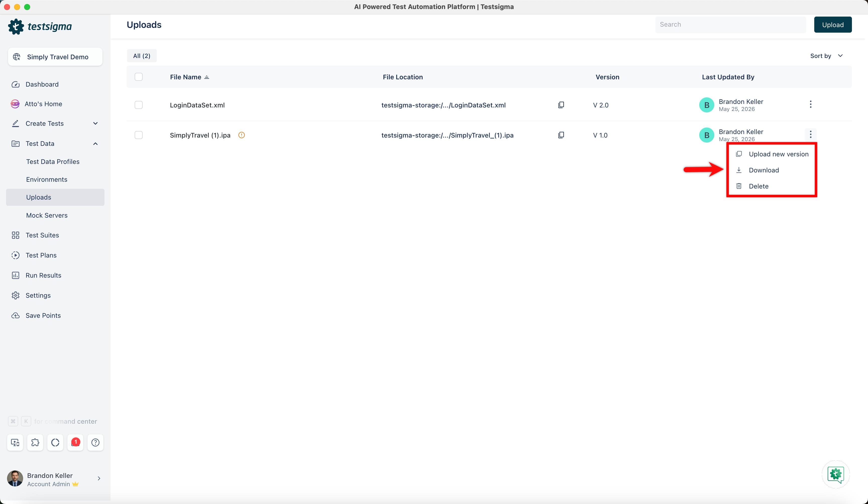Collapse the Test Data section

(x=95, y=144)
